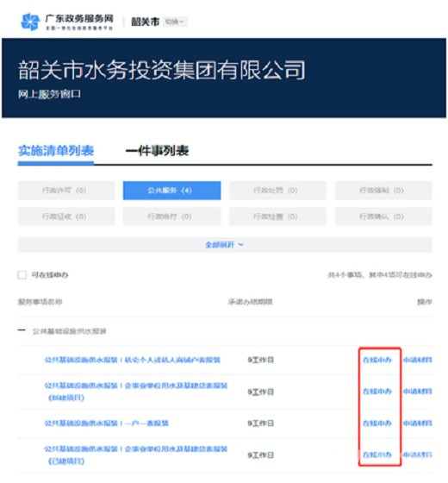This screenshot has width=448, height=483.
Task: Click 在线申办 for 一户一表报装 row
Action: (x=377, y=423)
